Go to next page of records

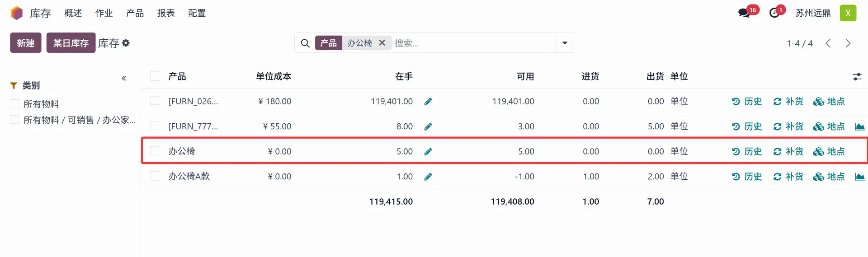[x=848, y=43]
